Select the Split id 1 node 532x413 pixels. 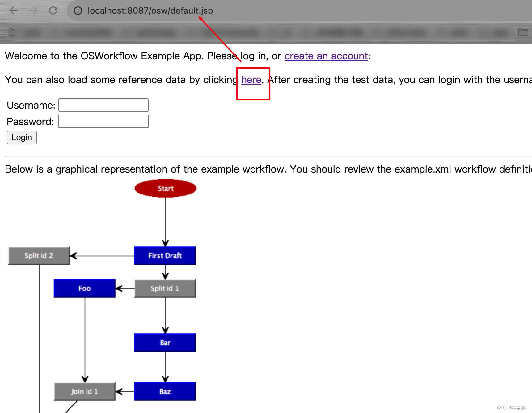pyautogui.click(x=165, y=288)
